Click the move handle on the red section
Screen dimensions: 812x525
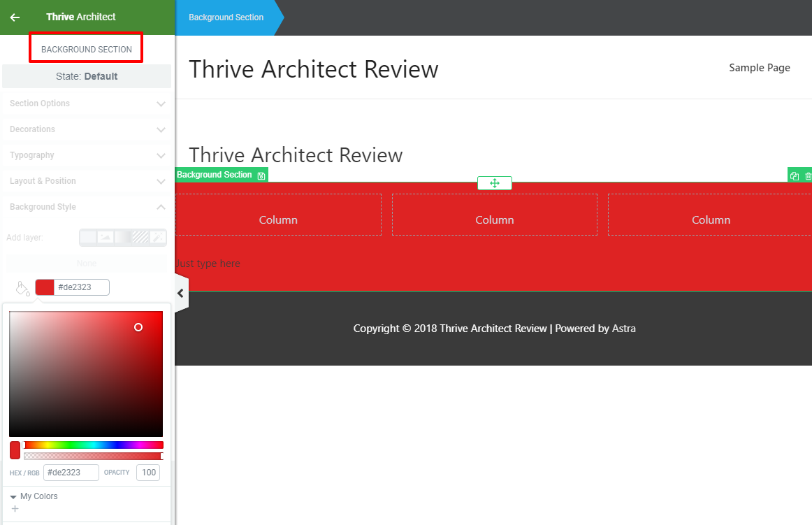[495, 183]
